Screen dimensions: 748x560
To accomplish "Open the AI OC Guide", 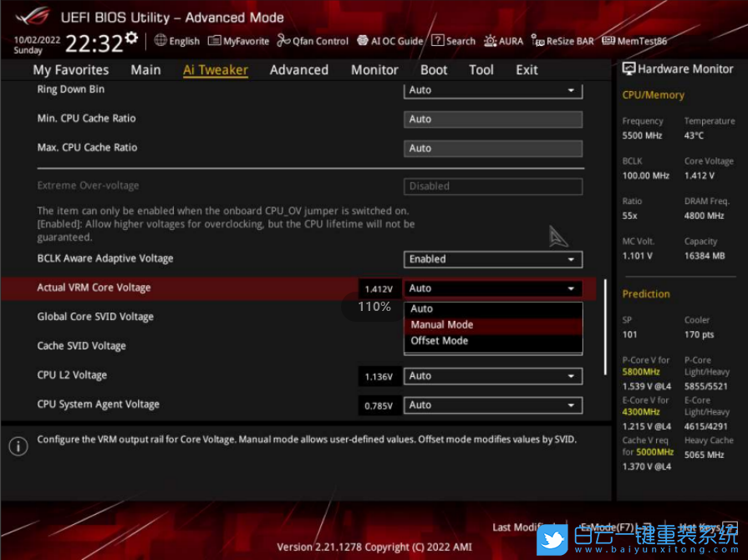I will (390, 40).
